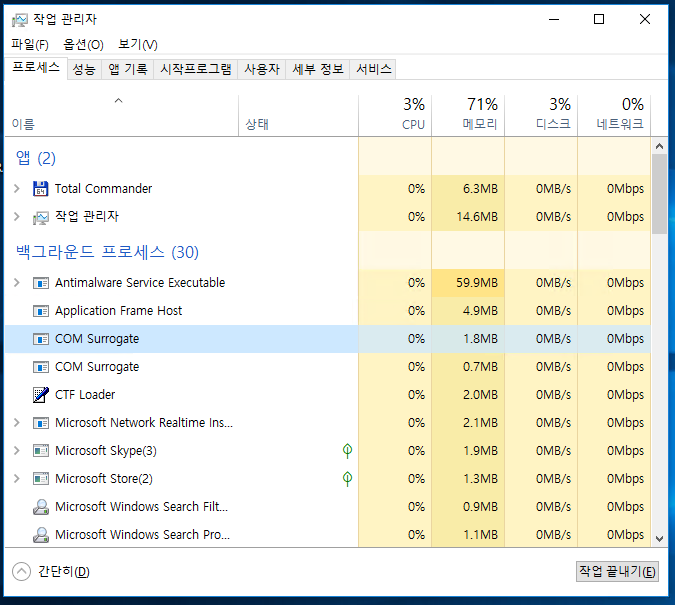675x605 pixels.
Task: Click the Microsoft Windows Search Pro... icon
Action: tap(41, 535)
